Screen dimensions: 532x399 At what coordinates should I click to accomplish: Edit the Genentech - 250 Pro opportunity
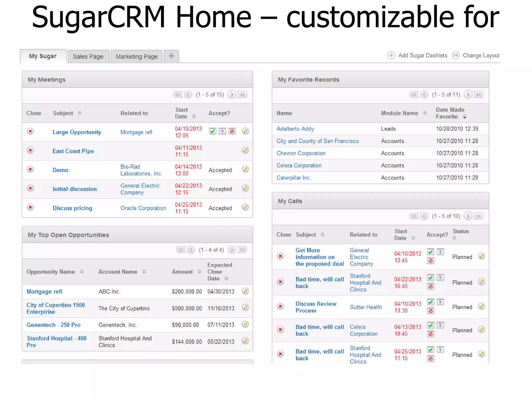point(245,324)
